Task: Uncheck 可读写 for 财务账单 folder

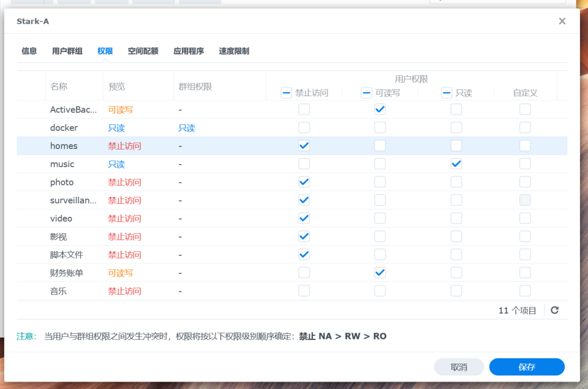Action: pyautogui.click(x=380, y=273)
